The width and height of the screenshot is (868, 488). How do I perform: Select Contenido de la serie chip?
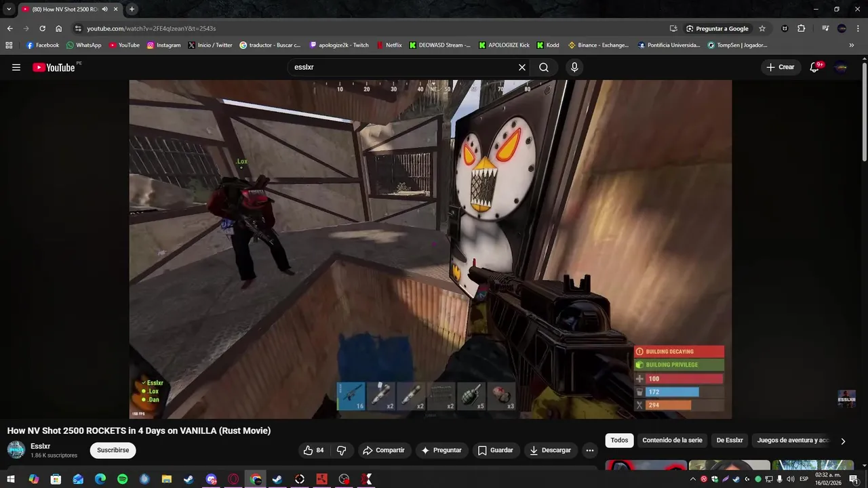(x=672, y=441)
